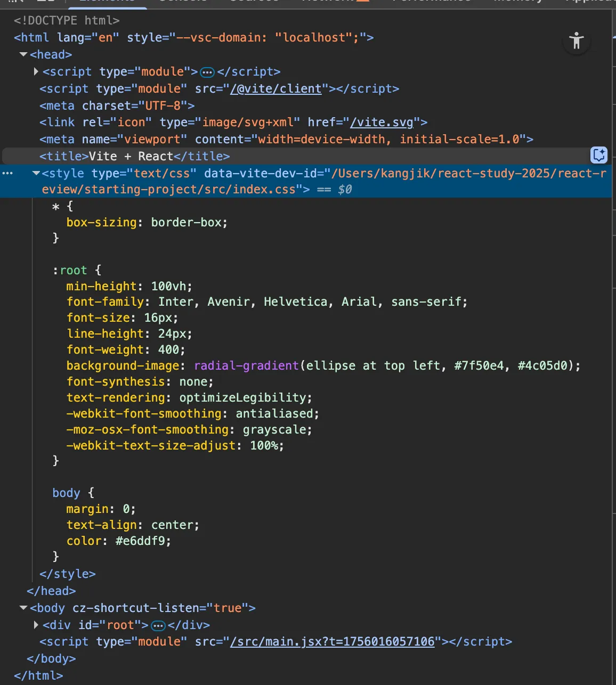Click the font-family Inter, Avenir declaration
The height and width of the screenshot is (685, 616).
point(267,301)
